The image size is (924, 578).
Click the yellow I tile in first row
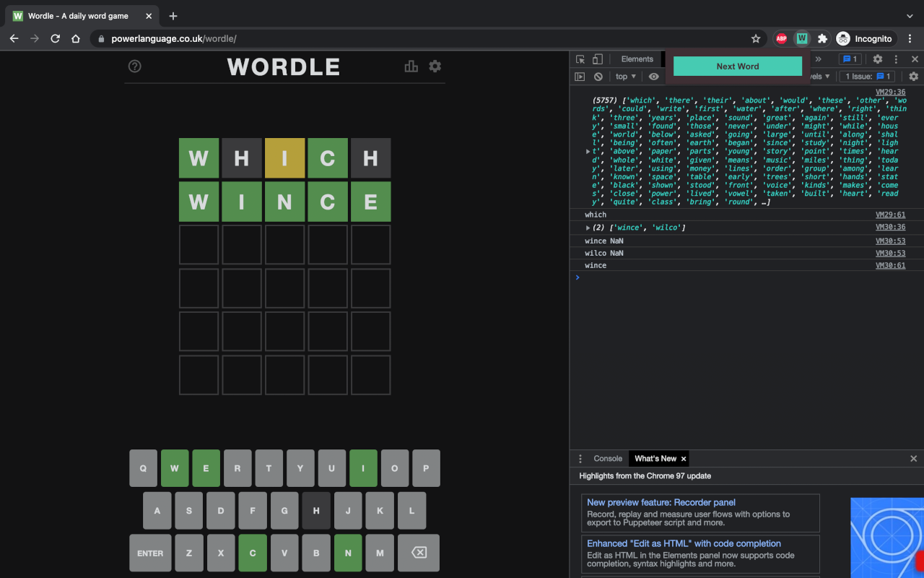coord(284,158)
